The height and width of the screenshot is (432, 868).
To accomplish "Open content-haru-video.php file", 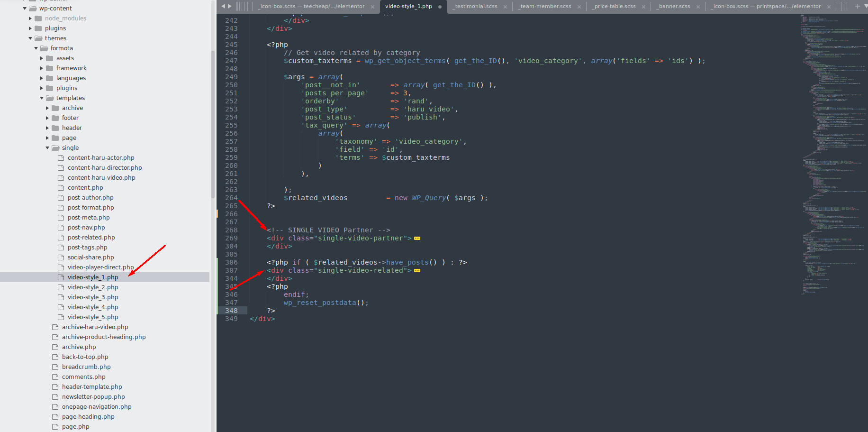I will (101, 178).
